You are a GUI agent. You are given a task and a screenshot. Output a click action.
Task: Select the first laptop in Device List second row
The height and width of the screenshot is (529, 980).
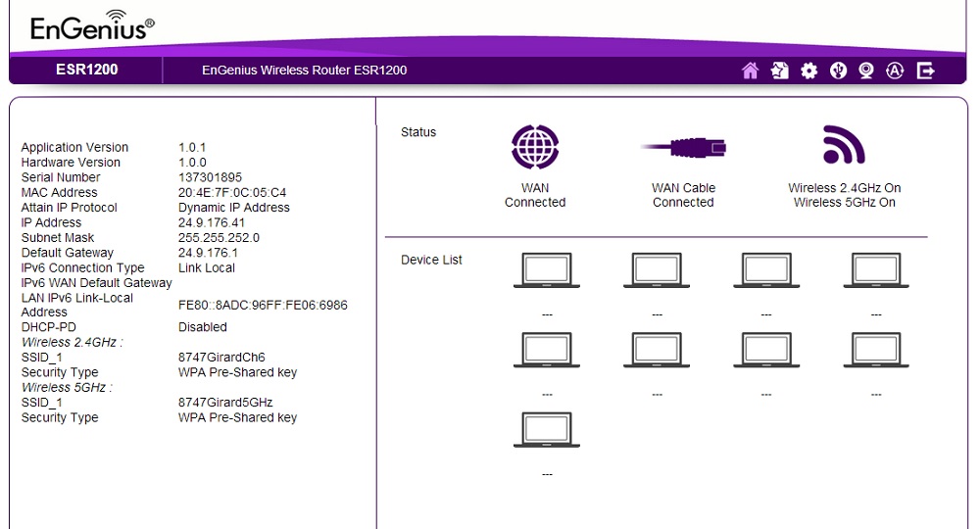[547, 350]
